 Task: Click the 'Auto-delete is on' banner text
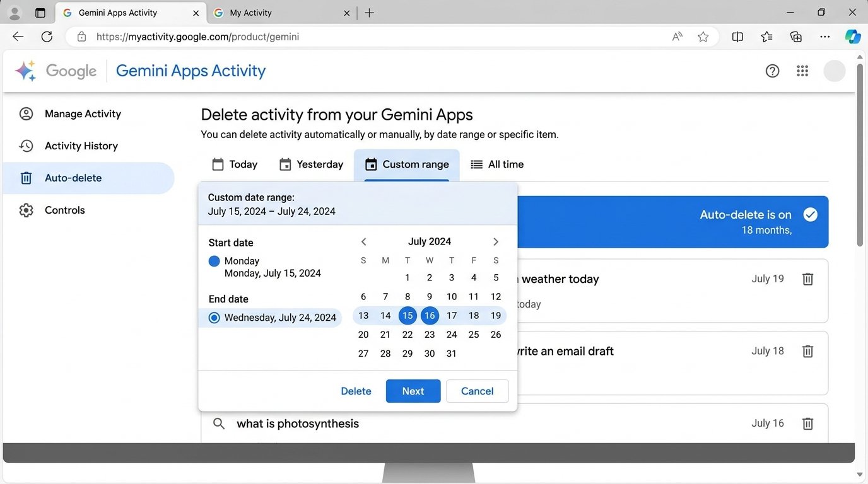[746, 215]
